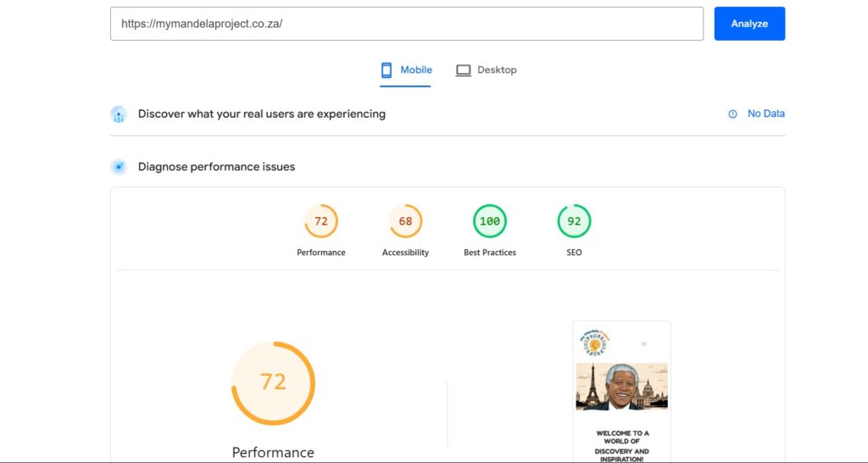Open the No Data info link
This screenshot has width=868, height=463.
coord(765,114)
